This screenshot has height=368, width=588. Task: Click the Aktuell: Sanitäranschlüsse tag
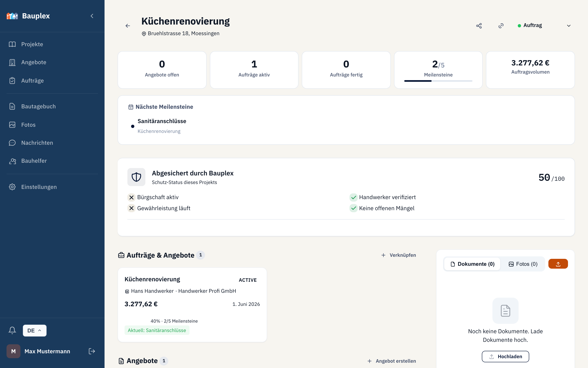157,330
